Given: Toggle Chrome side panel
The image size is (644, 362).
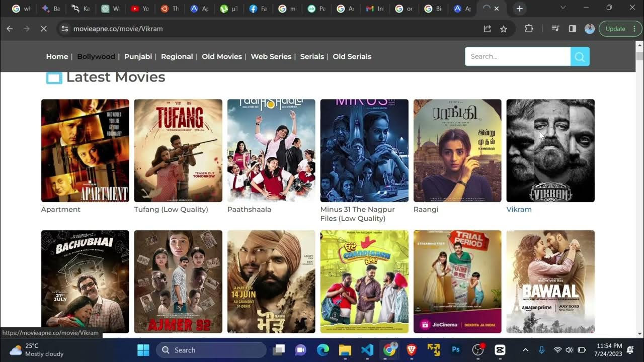Looking at the screenshot, I should [573, 29].
